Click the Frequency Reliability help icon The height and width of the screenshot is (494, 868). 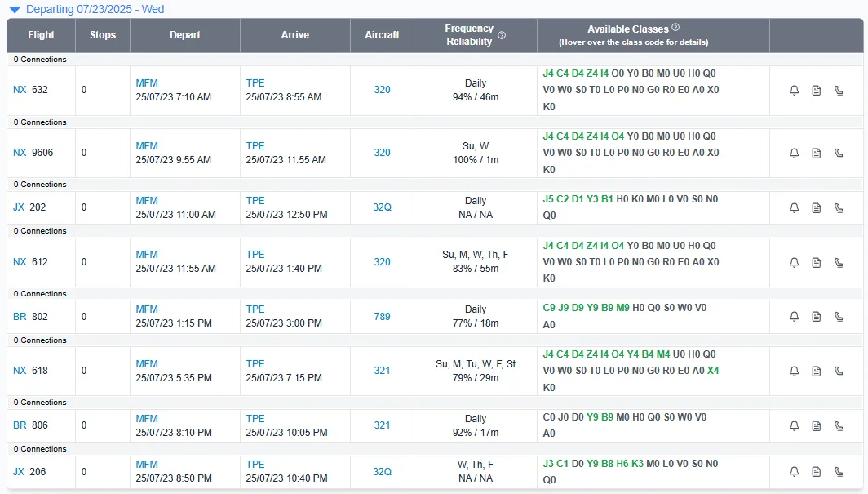tap(502, 35)
